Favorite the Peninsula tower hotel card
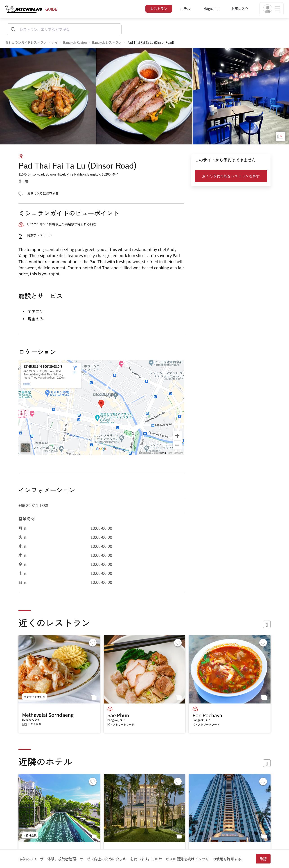 point(263,781)
